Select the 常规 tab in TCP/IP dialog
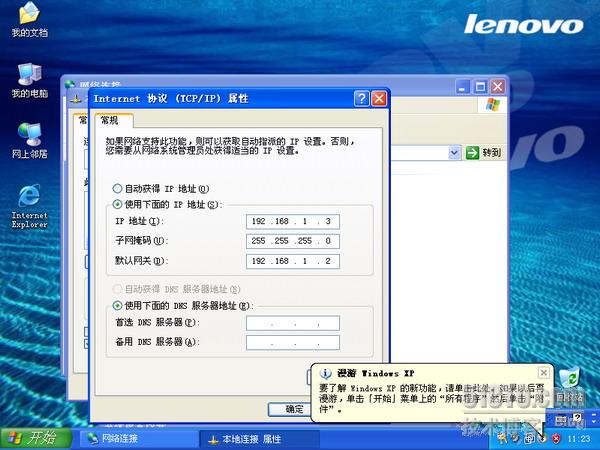 (114, 121)
